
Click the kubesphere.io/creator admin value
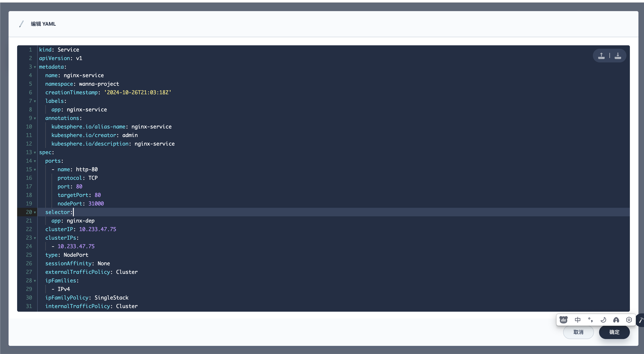130,135
